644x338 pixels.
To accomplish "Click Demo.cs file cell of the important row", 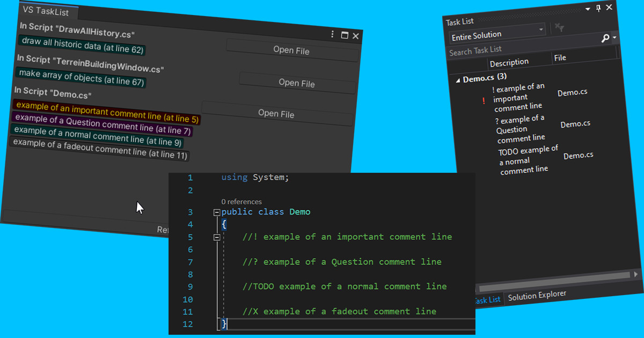I will click(x=572, y=92).
